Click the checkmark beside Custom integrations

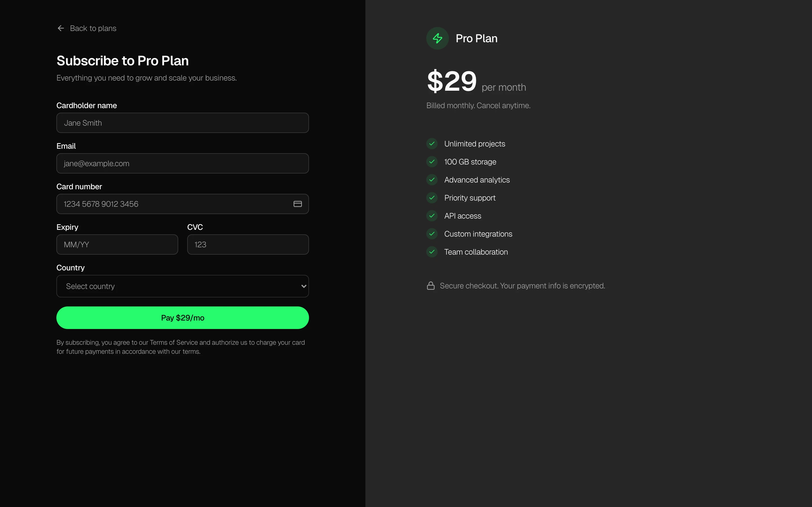432,234
